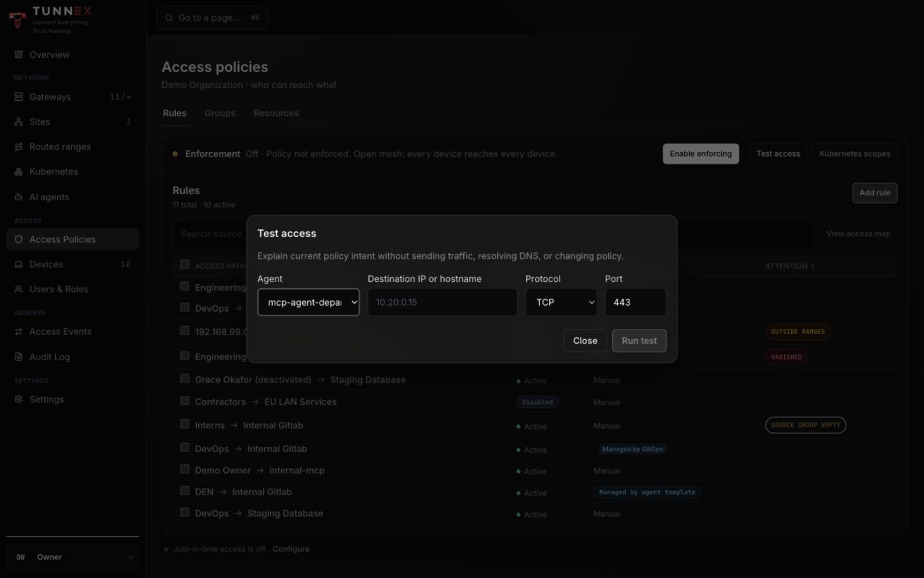Image resolution: width=924 pixels, height=578 pixels.
Task: Open Overview via its grid icon
Action: (x=19, y=55)
